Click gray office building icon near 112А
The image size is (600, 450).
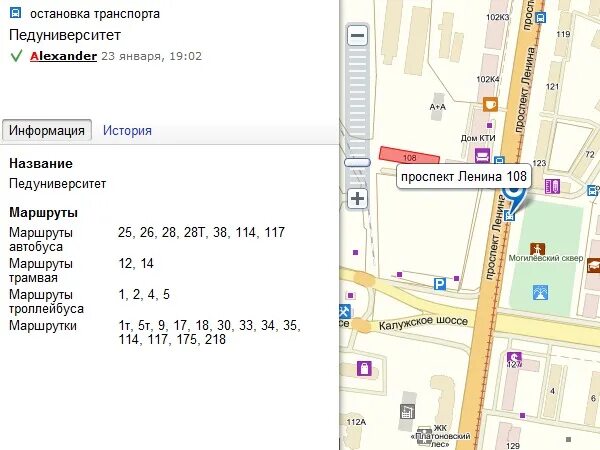coord(407,412)
